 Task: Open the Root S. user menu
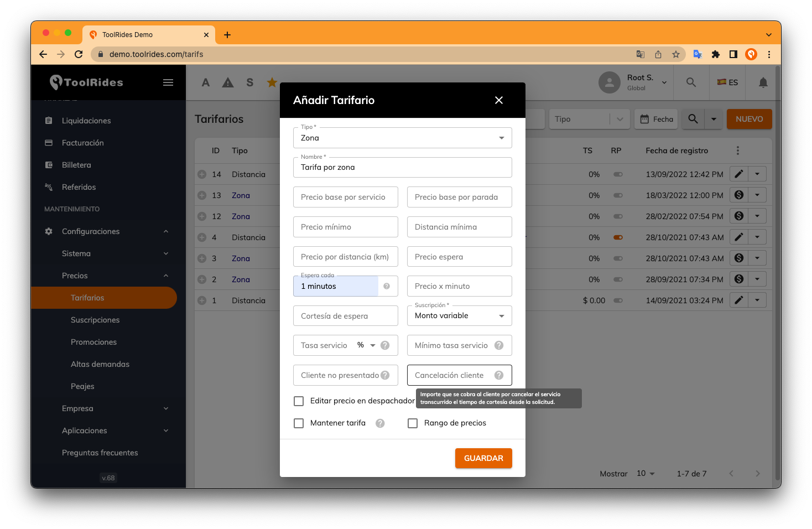pos(633,82)
